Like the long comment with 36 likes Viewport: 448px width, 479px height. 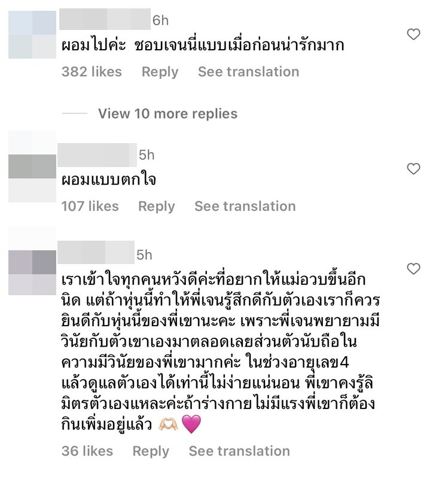(413, 268)
